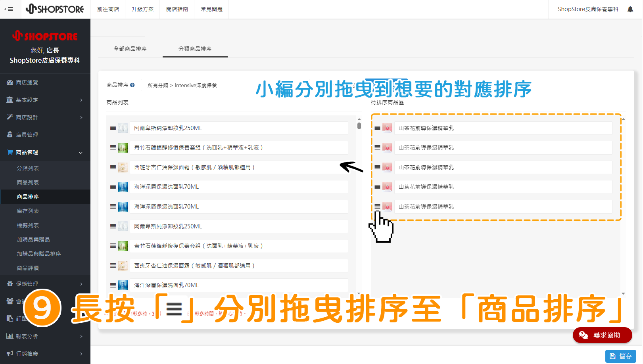643x364 pixels.
Task: Click the 報表分析 chart icon
Action: [10, 336]
